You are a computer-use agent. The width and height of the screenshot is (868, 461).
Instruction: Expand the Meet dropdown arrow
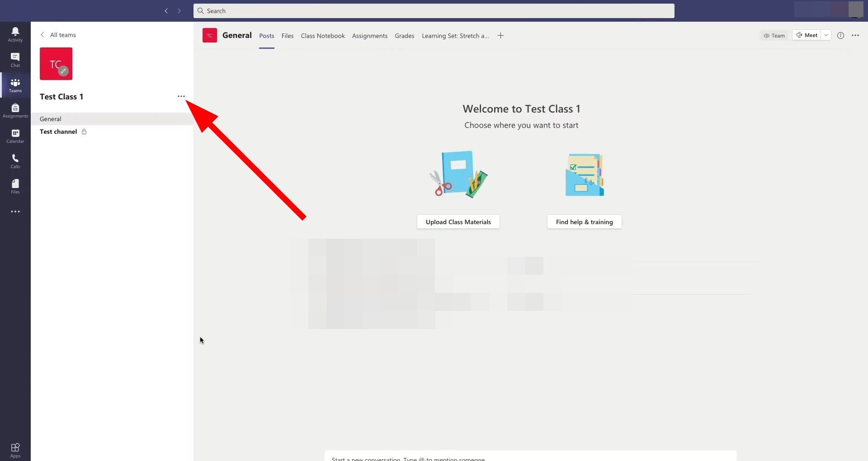coord(826,35)
